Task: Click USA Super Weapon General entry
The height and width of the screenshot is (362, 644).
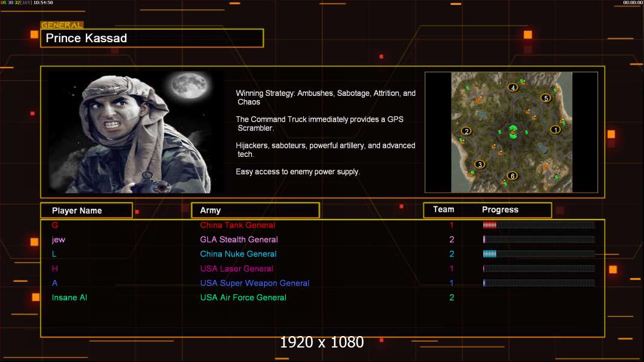Action: [254, 283]
